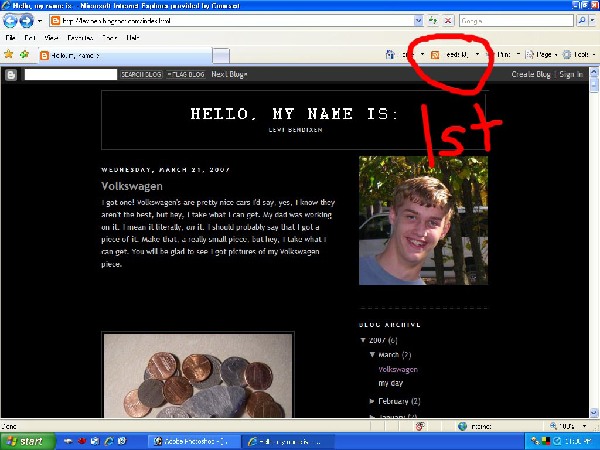Open the 'my day' archive entry link
Screen dimensions: 600x450
(x=391, y=383)
